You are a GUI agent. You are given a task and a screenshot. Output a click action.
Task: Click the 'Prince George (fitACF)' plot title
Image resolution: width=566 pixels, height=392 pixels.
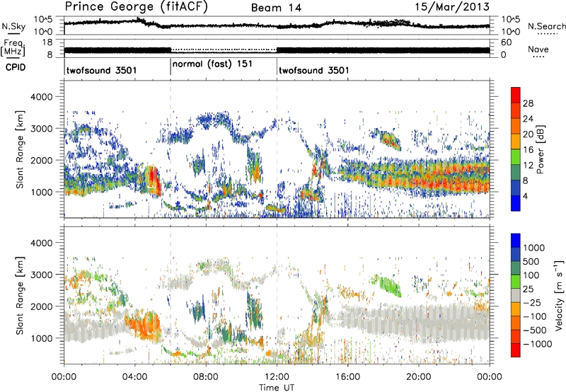(137, 7)
